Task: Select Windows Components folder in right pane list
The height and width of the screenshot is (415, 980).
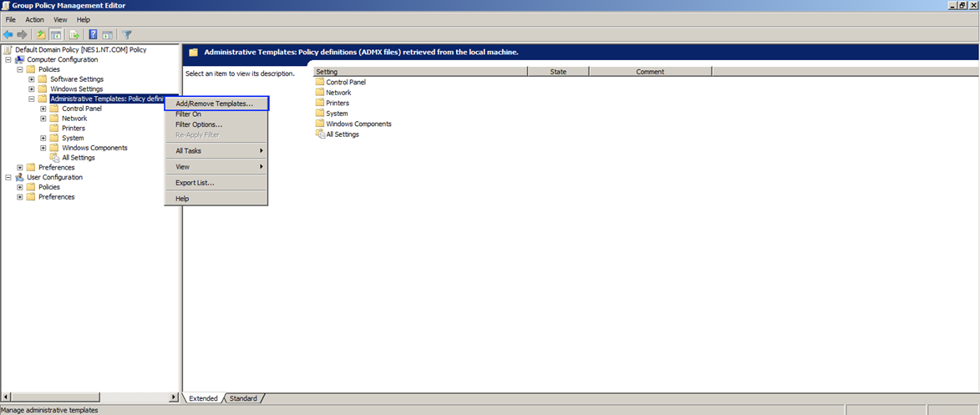Action: [353, 124]
